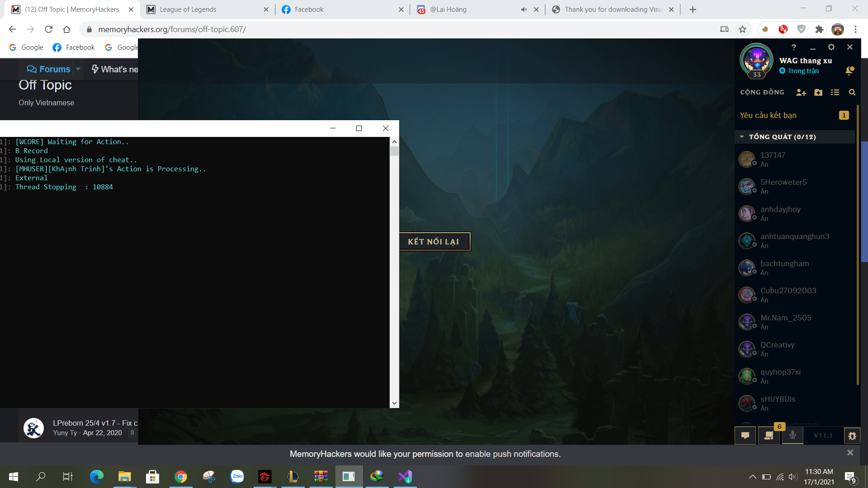Dismiss the push notifications permission bar
Screen dimensions: 868x488
[850, 453]
